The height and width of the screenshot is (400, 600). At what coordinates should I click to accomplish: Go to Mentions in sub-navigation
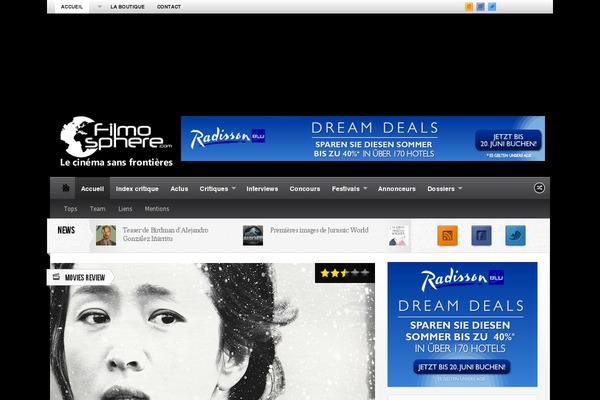coord(157,209)
